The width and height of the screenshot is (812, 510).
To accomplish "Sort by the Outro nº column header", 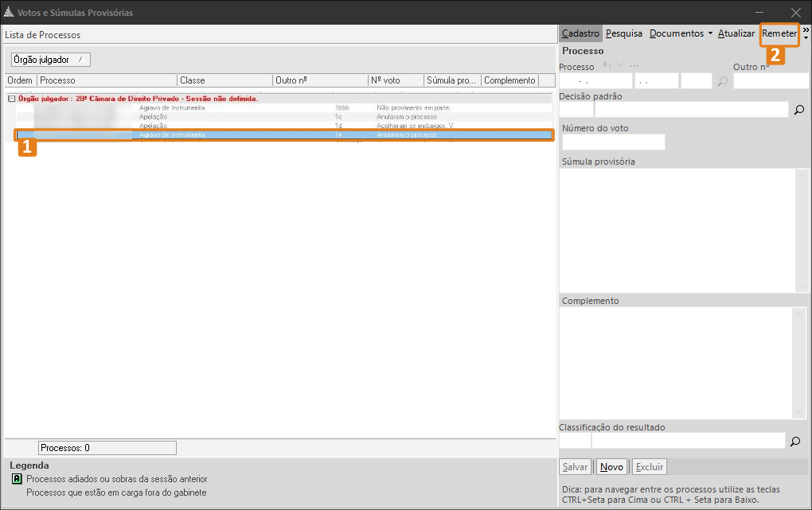I will point(320,80).
